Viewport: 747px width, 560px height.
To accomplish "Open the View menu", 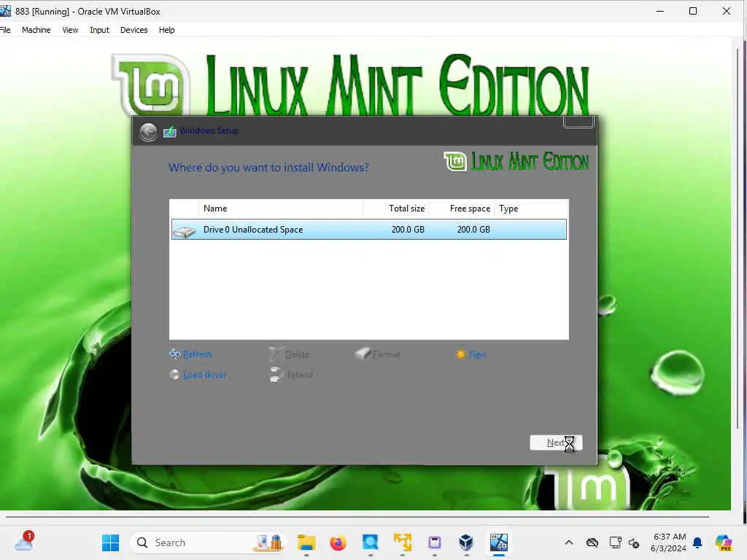I will click(x=70, y=30).
